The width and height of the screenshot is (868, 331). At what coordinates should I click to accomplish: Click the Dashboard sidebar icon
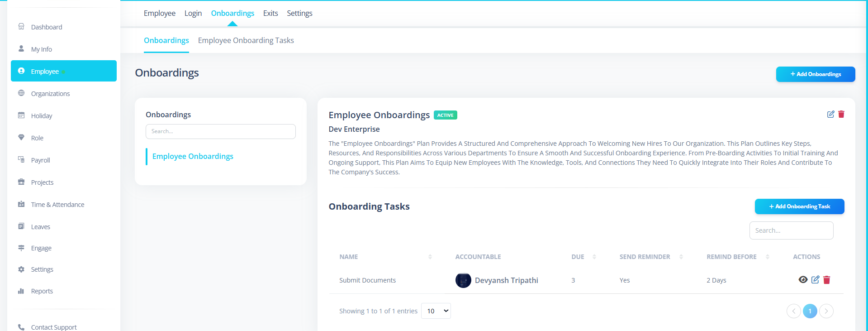(21, 27)
